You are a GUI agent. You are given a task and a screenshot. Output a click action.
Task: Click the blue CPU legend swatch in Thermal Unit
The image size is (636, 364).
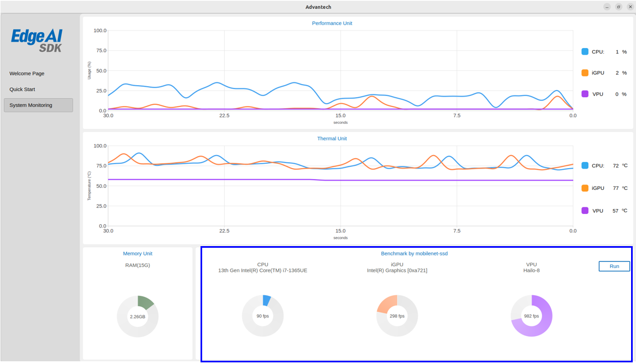pos(585,165)
